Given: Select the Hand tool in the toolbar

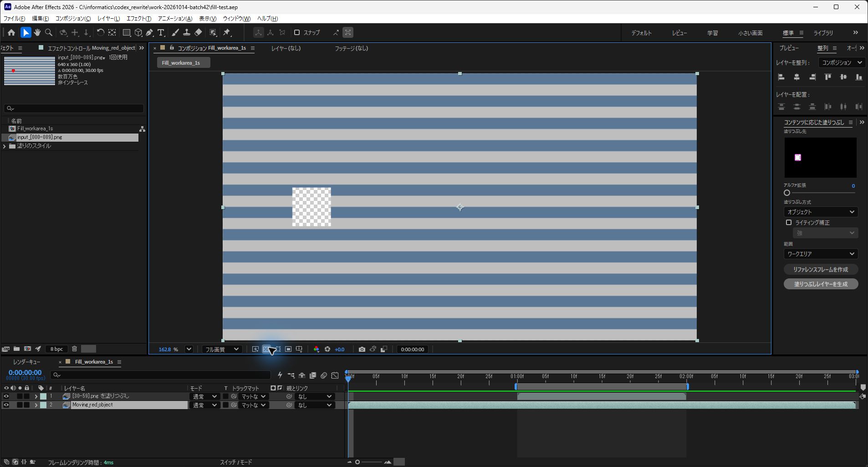Looking at the screenshot, I should (x=37, y=32).
